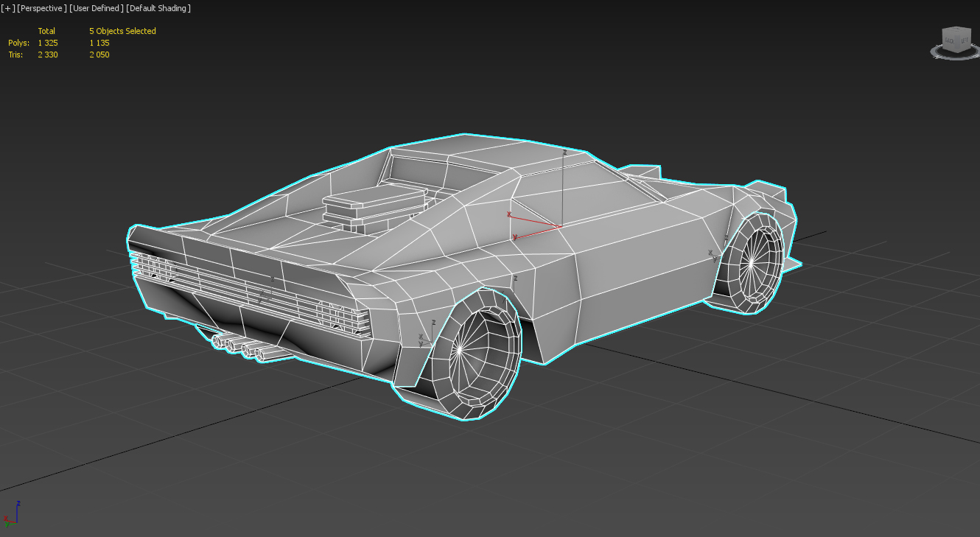Click the '5 Objects Selected' statistics label
The image size is (980, 537).
pos(122,31)
